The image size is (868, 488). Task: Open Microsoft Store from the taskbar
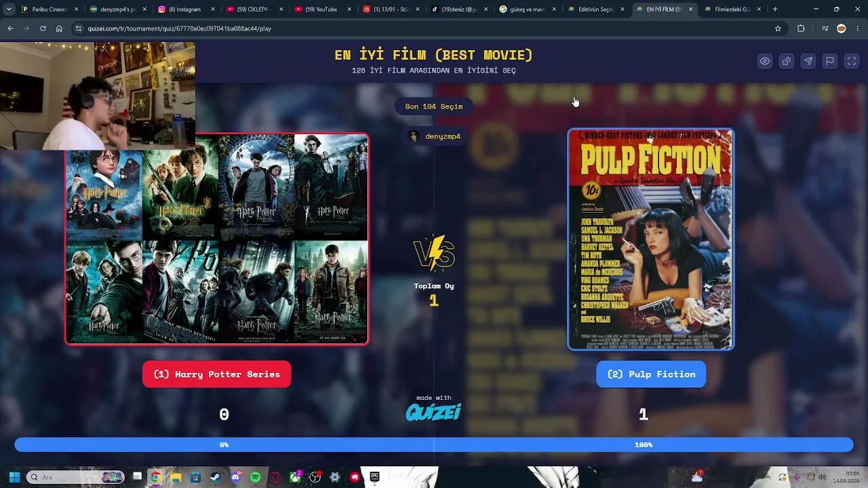pos(195,477)
